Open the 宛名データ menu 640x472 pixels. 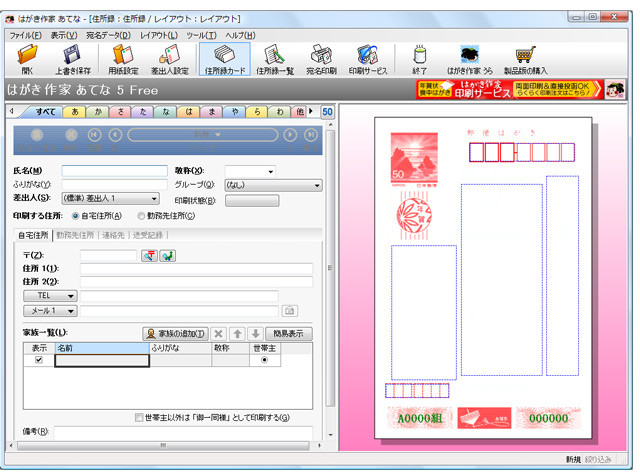click(108, 36)
